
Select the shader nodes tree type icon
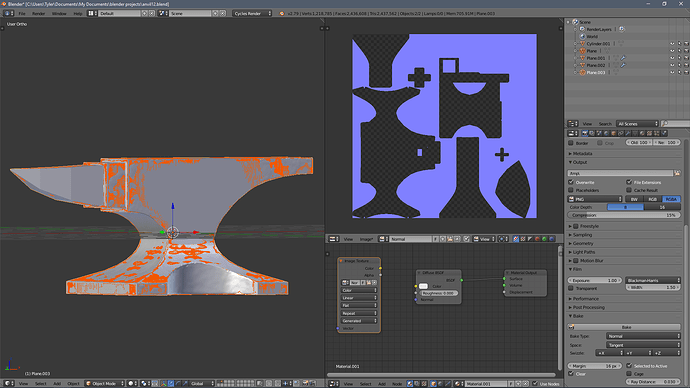pos(410,384)
